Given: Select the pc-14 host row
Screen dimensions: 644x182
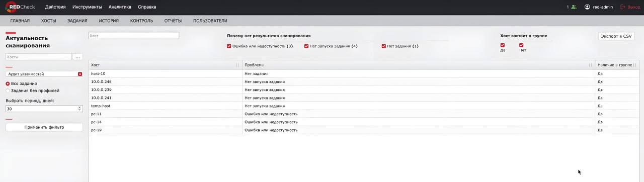Looking at the screenshot, I should (364, 122).
